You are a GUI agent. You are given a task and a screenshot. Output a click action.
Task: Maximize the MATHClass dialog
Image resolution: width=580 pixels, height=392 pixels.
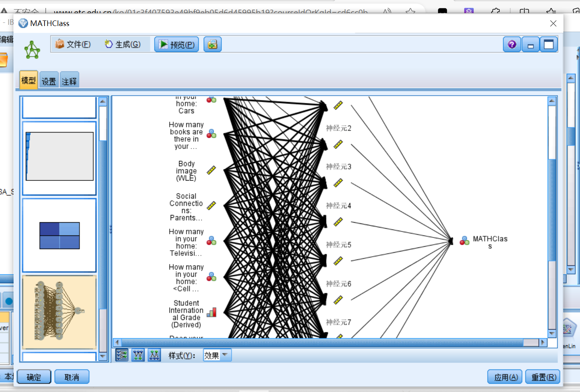[549, 44]
